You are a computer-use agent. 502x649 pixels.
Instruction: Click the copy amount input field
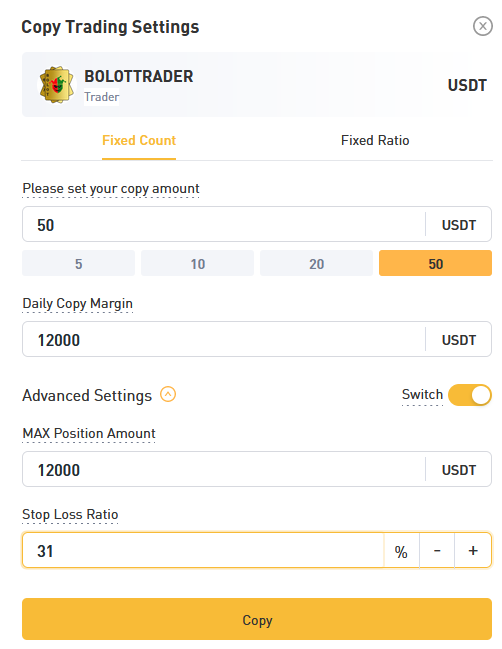pos(223,224)
